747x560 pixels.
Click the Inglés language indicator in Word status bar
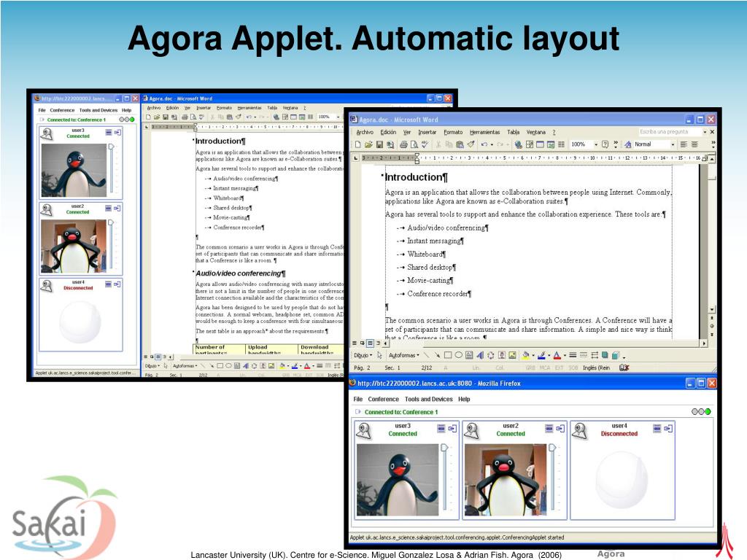tap(597, 367)
